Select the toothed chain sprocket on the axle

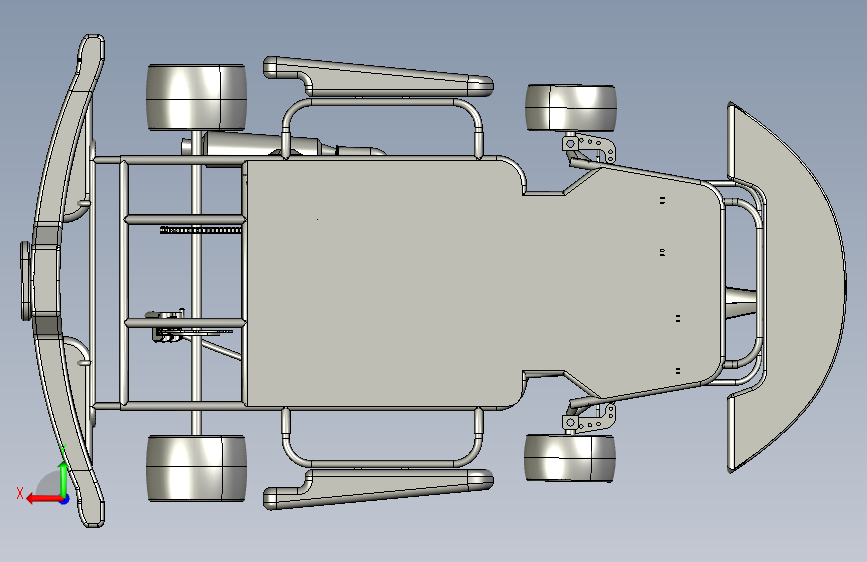pyautogui.click(x=201, y=230)
